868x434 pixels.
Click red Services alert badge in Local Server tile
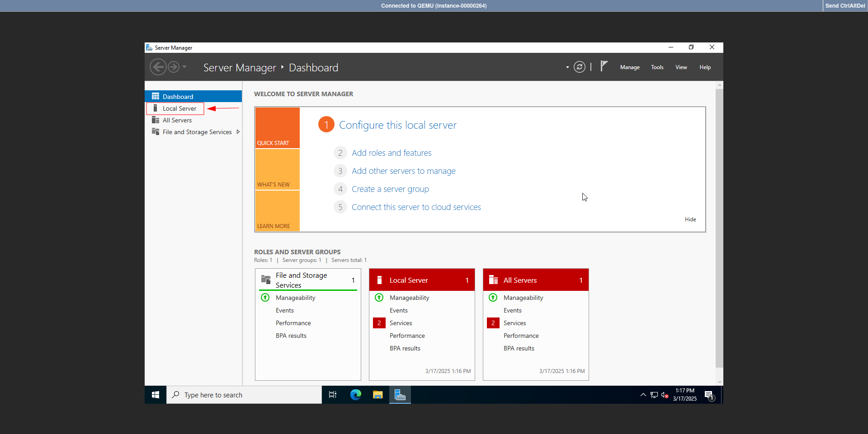tap(379, 323)
